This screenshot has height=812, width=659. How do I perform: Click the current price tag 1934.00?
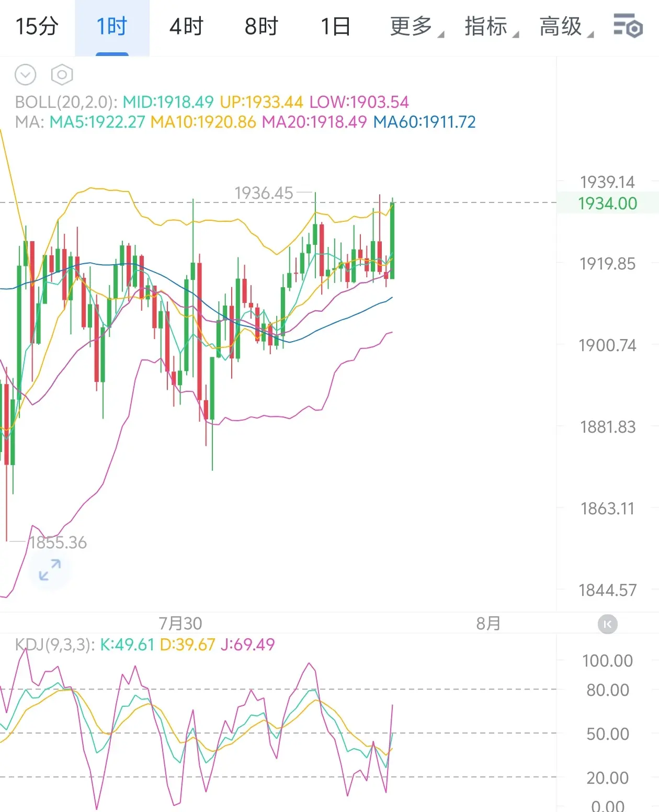607,203
